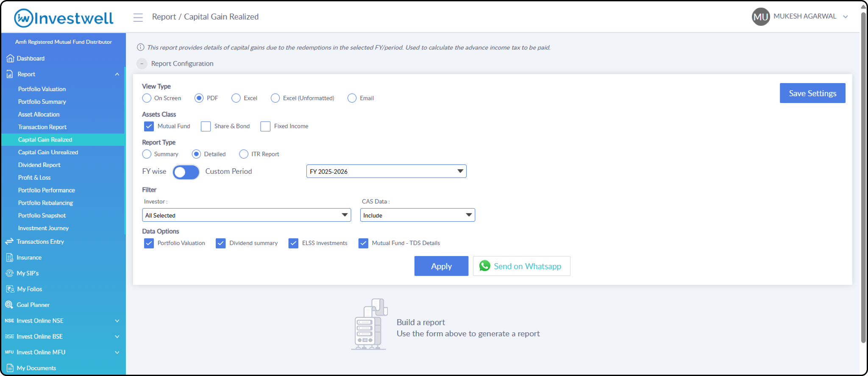Select PDF view type
Image resolution: width=868 pixels, height=376 pixels.
click(199, 98)
